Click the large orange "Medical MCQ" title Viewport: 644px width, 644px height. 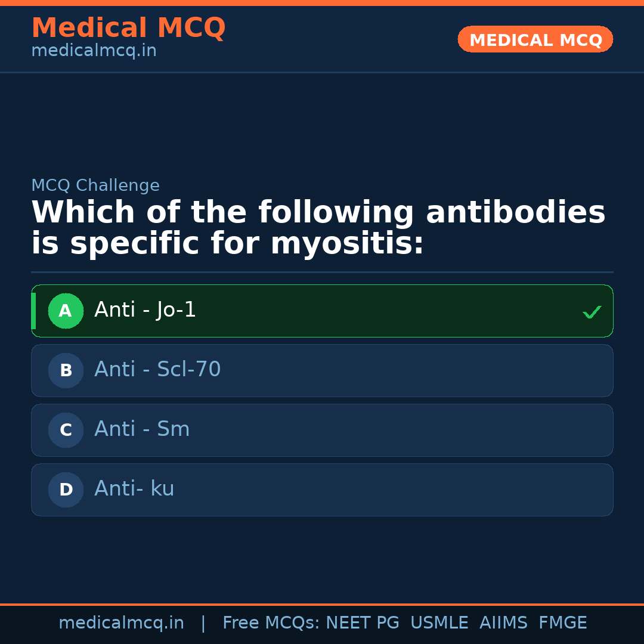(x=128, y=28)
